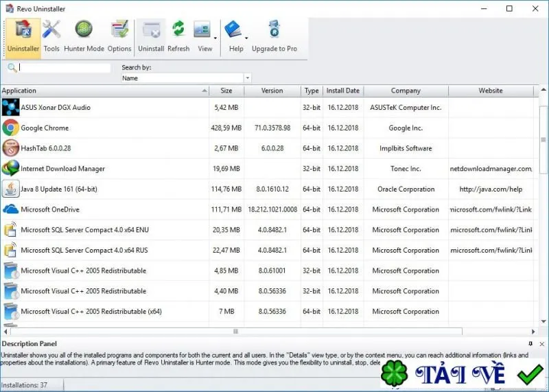
Task: Select the Google Chrome entry icon
Action: click(10, 128)
